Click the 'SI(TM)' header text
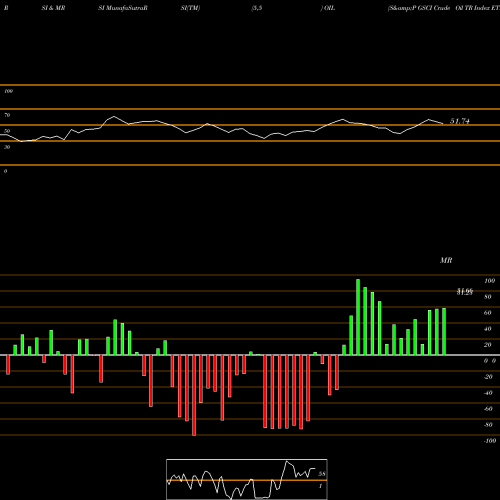 pos(190,8)
